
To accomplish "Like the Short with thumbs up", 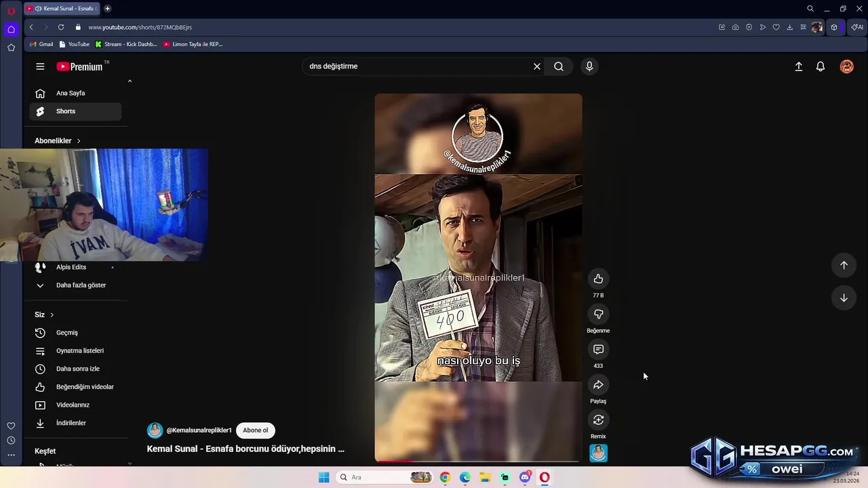I will 598,279.
